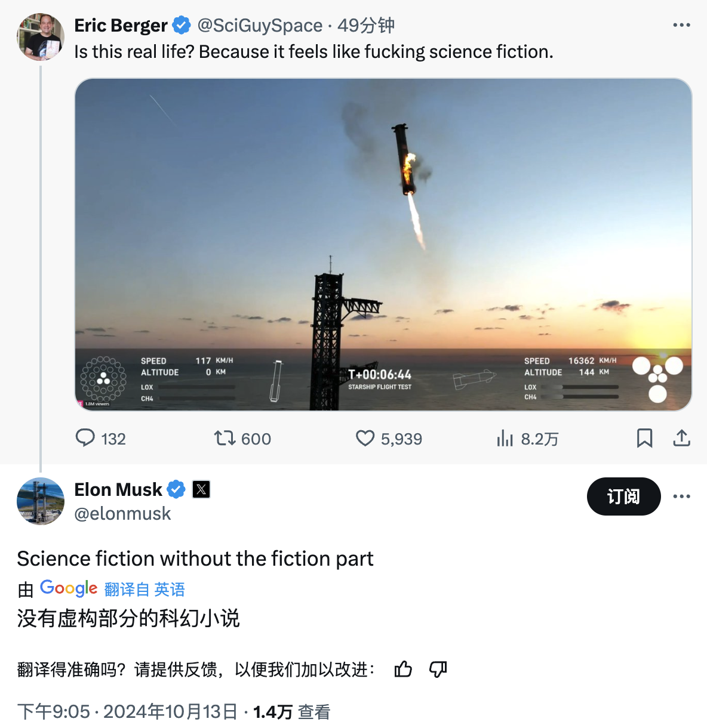
Task: Bookmark Eric Berger's tweet
Action: point(644,439)
